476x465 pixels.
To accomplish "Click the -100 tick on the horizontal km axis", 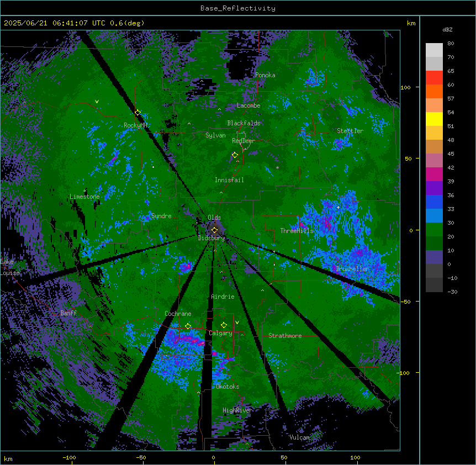I will pos(70,457).
